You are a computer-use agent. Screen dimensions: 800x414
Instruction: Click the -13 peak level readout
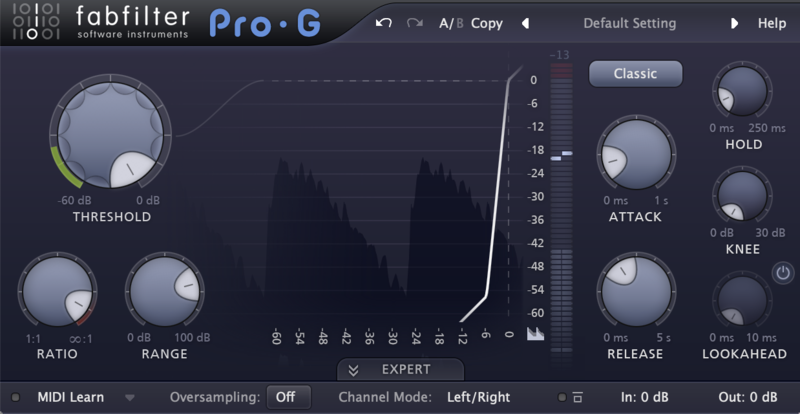560,55
